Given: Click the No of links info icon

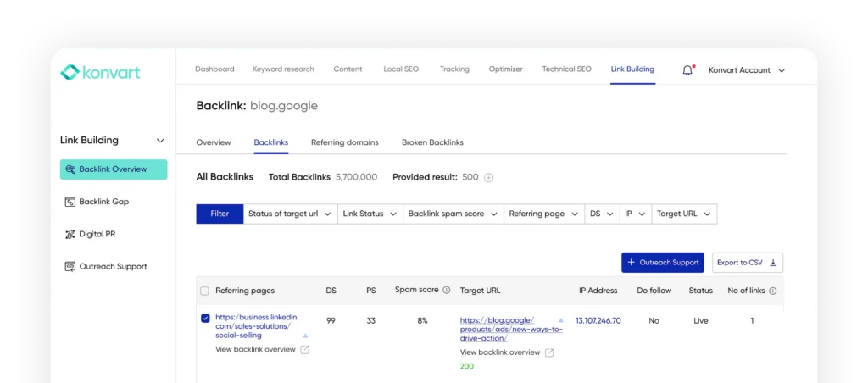Looking at the screenshot, I should tap(773, 291).
